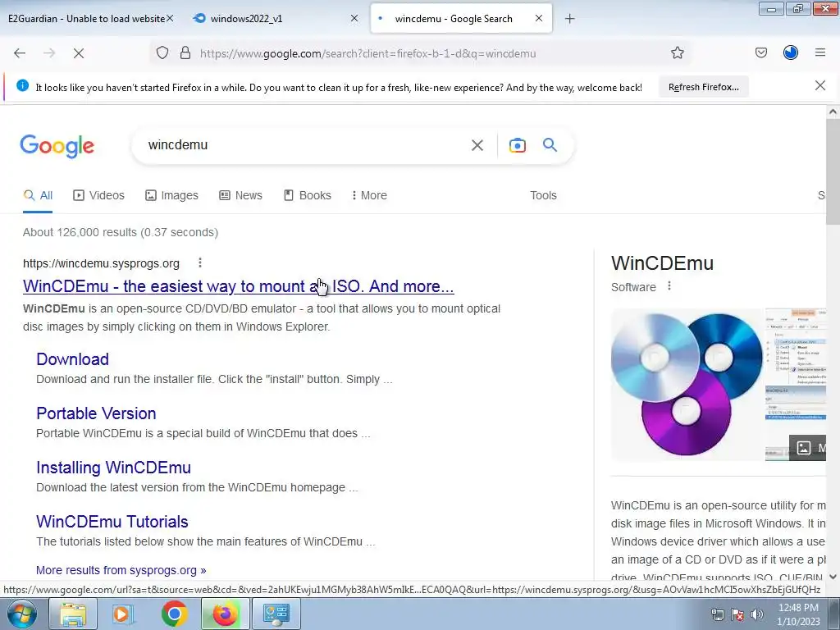Go back to the previous page
Image resolution: width=840 pixels, height=630 pixels.
[x=20, y=53]
